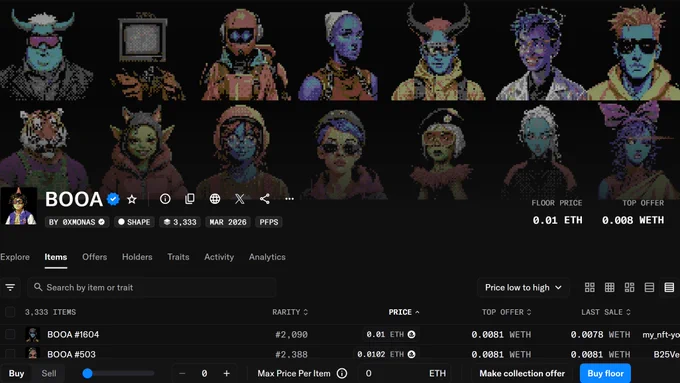Go to the Analytics tab

click(267, 257)
